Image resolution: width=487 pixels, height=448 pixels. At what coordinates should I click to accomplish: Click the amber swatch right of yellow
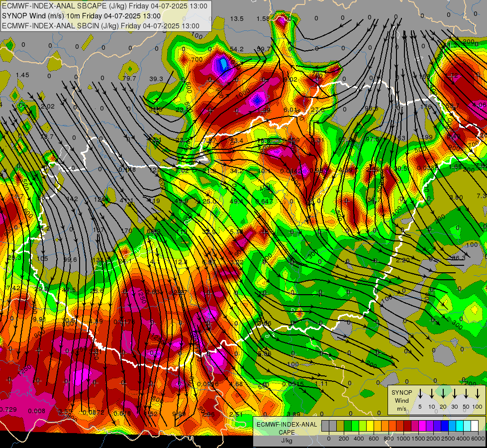pyautogui.click(x=378, y=426)
